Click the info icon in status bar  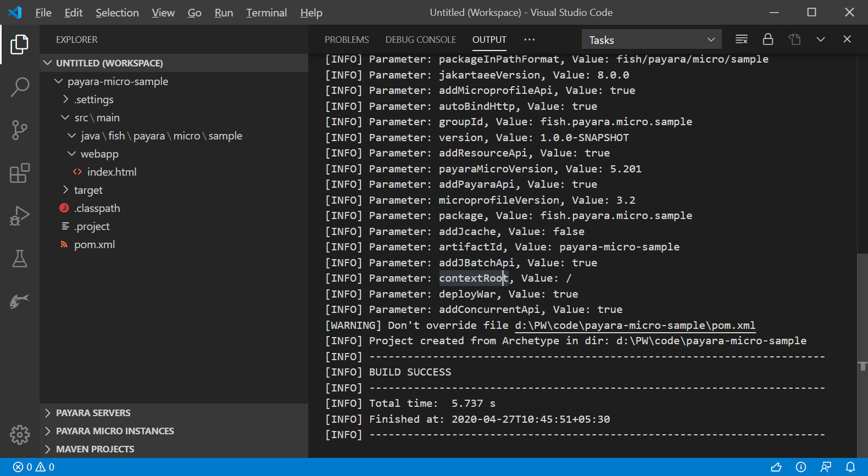[801, 467]
